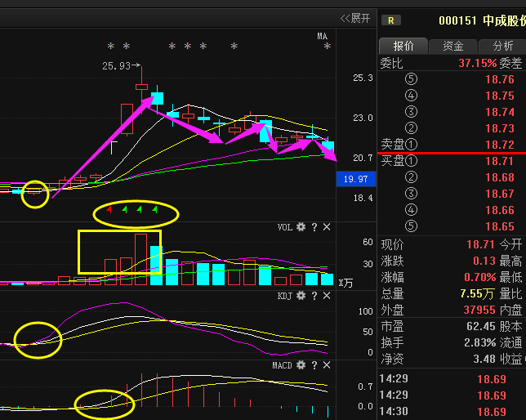Select sell level 5 price 18.76
The width and height of the screenshot is (526, 420).
[x=500, y=79]
